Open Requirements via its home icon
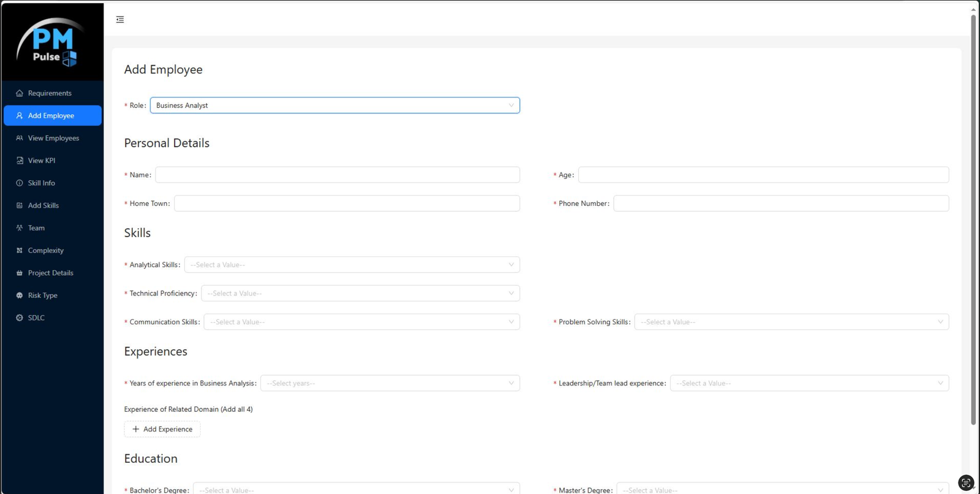 [20, 93]
